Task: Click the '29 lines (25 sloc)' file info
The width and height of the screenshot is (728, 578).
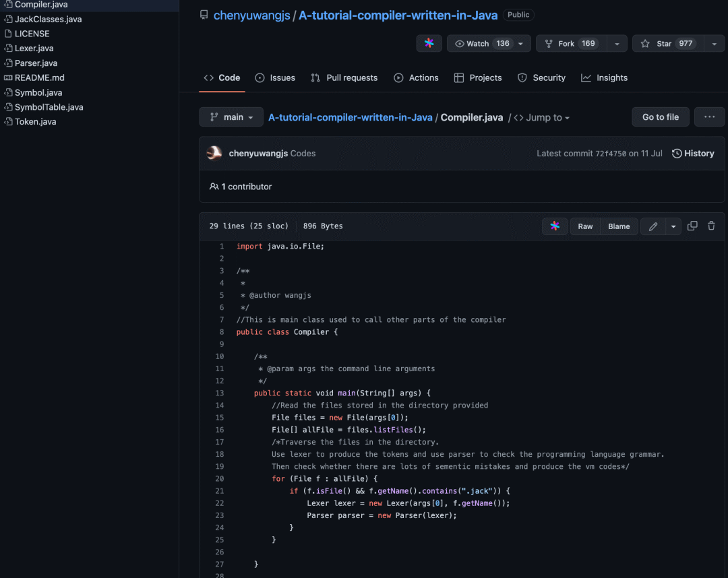Action: 249,226
